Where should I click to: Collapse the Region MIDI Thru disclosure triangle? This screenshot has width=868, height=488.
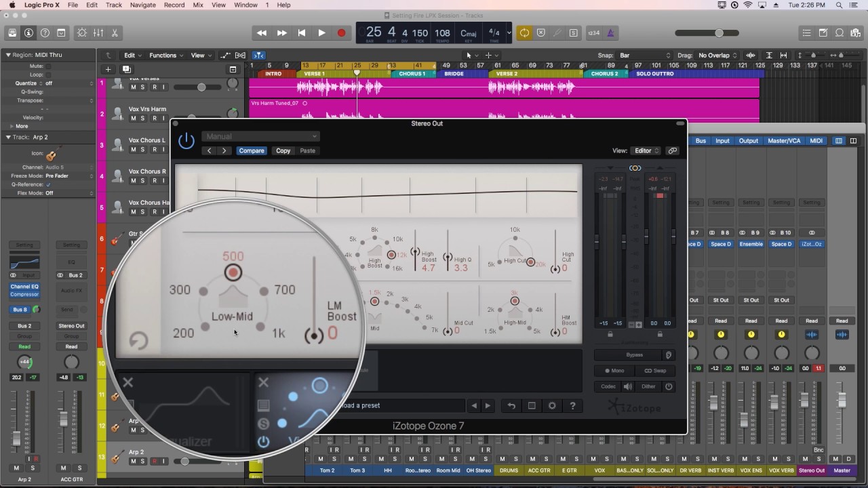[x=8, y=55]
